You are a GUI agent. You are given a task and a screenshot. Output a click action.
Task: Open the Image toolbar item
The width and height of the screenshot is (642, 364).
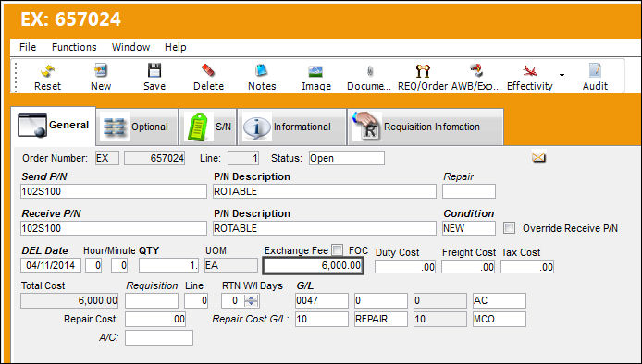pos(316,78)
